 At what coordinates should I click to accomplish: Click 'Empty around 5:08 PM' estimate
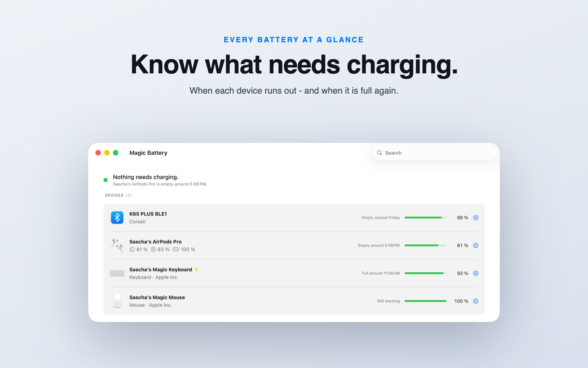(x=379, y=245)
